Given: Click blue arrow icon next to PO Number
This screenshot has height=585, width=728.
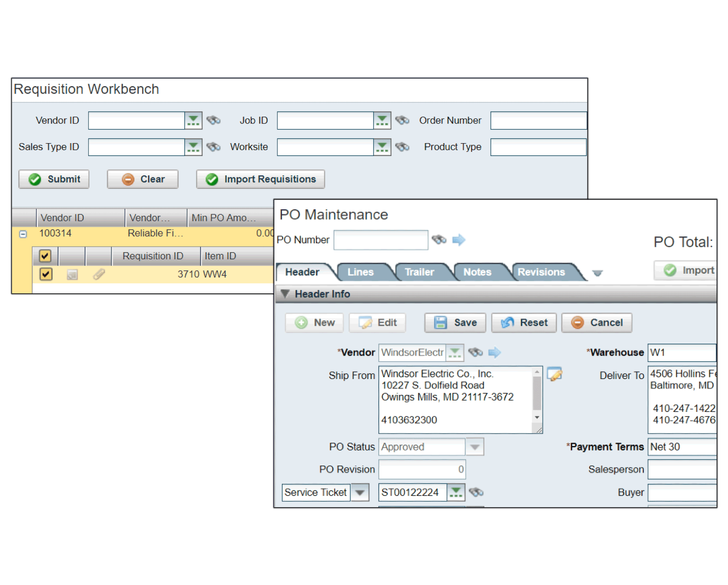Looking at the screenshot, I should (x=459, y=240).
